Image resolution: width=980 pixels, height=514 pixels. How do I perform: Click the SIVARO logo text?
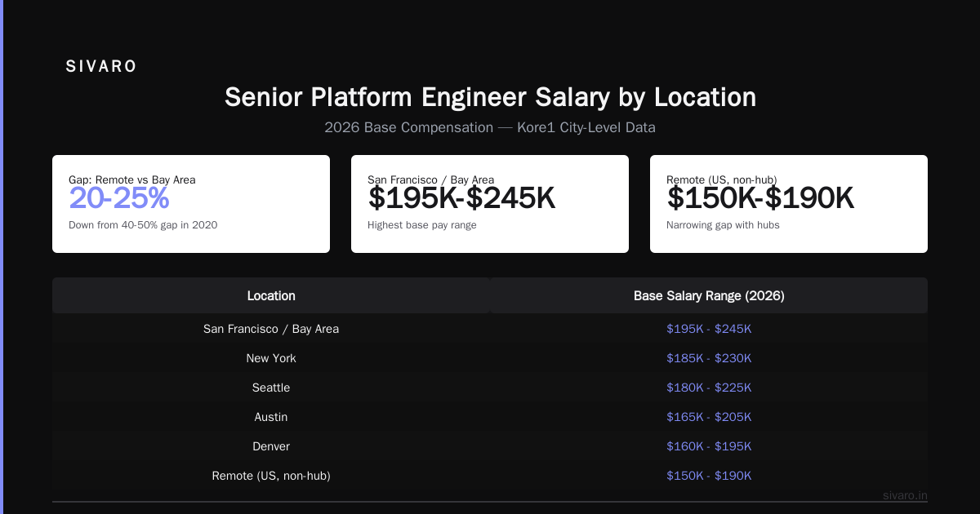pos(101,67)
